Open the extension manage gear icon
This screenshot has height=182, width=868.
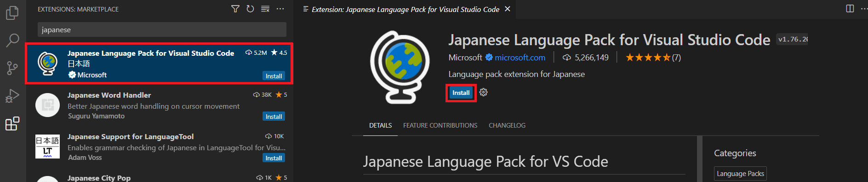[483, 93]
